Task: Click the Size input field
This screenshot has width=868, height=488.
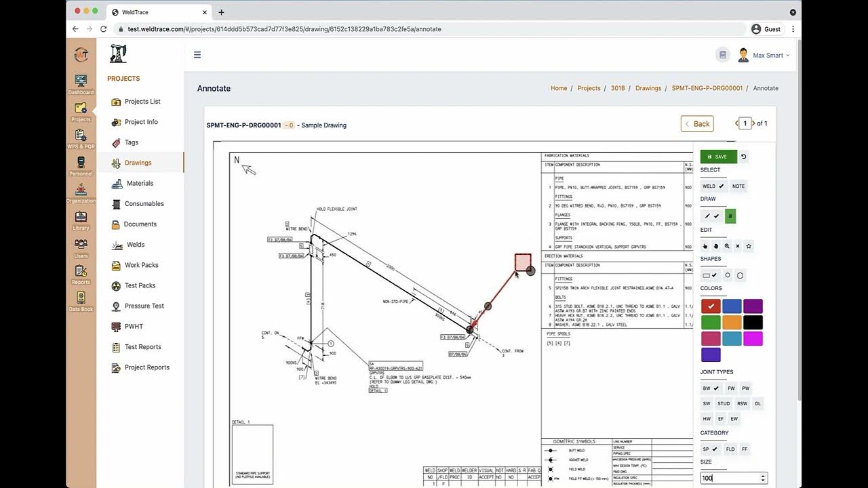Action: click(x=734, y=478)
